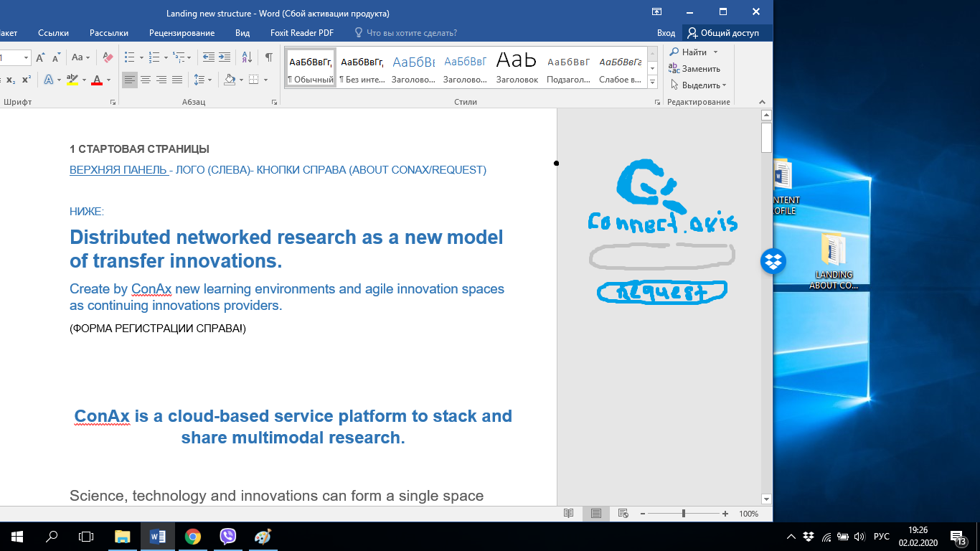The width and height of the screenshot is (980, 551).
Task: Apply red font color with the A icon
Action: coord(97,80)
